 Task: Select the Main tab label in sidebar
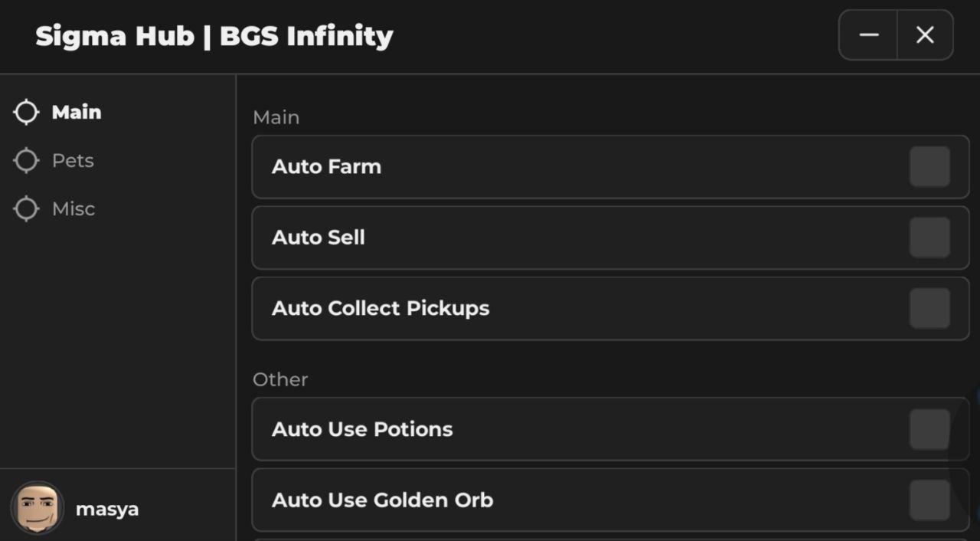coord(77,112)
